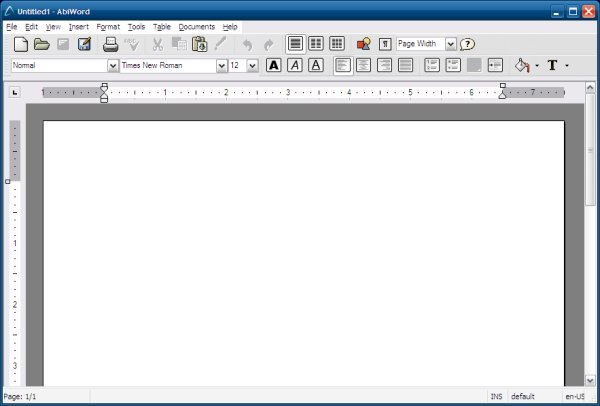Open the Documents menu
The image size is (600, 406).
(197, 27)
